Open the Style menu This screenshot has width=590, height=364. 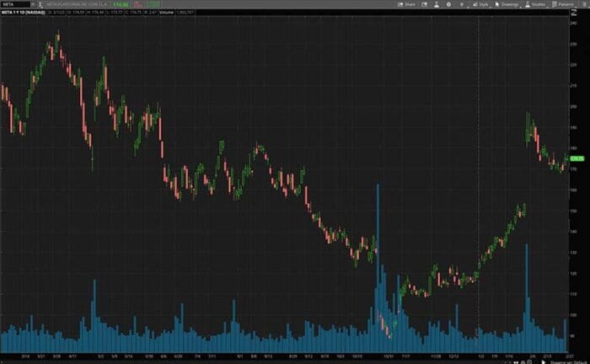point(480,4)
